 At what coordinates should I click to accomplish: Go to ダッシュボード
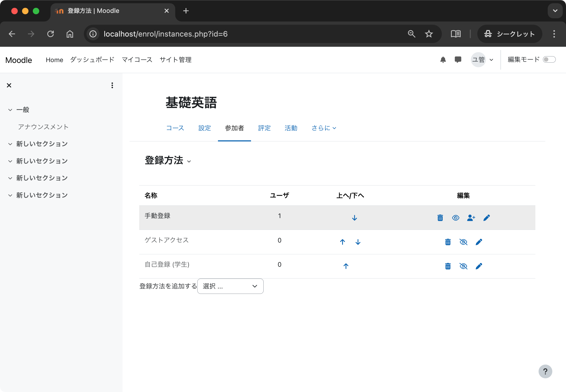point(92,60)
